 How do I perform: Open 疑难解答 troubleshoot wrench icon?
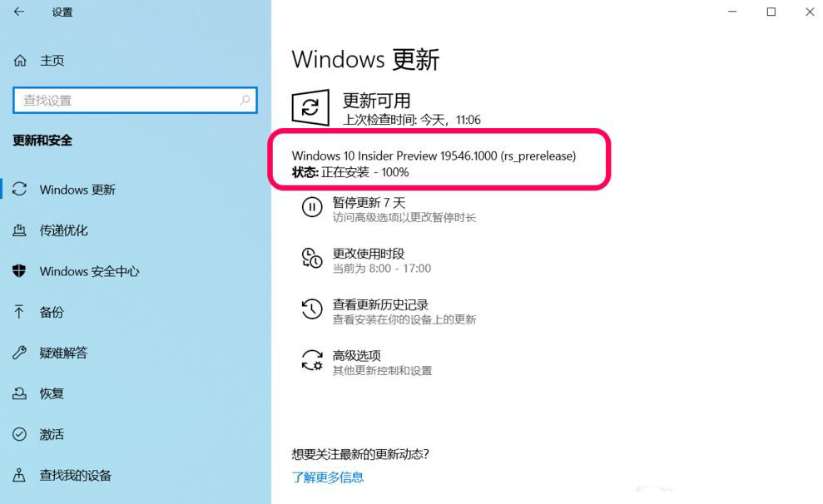pos(19,353)
